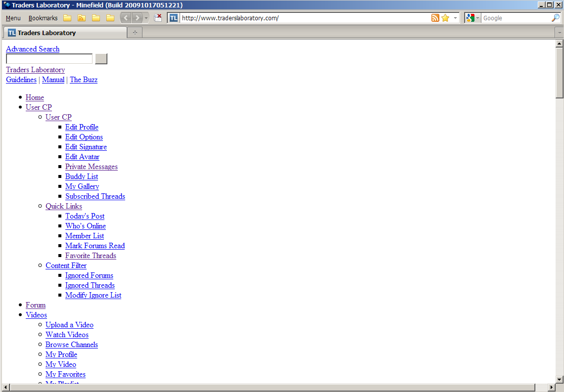Open the address bar history dropdown
This screenshot has width=564, height=392.
click(x=455, y=18)
